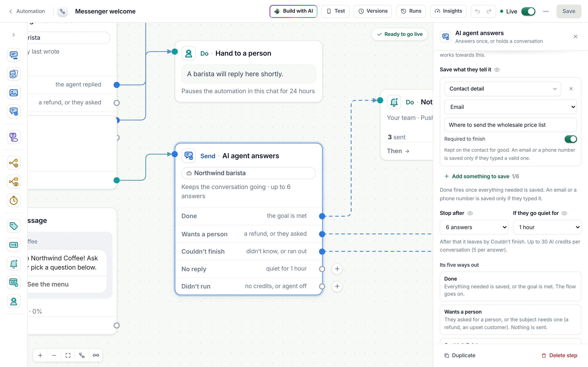The image size is (588, 367).
Task: Open the Contact detail dropdown
Action: point(503,89)
